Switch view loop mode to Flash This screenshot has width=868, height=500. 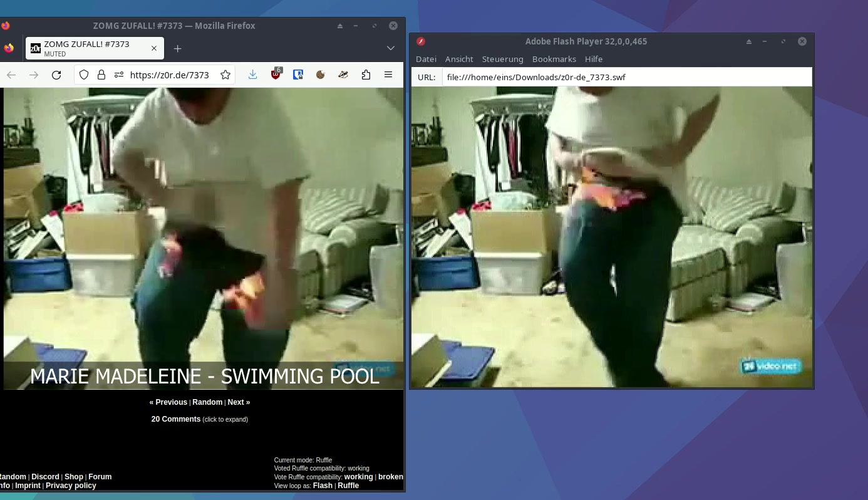point(322,485)
